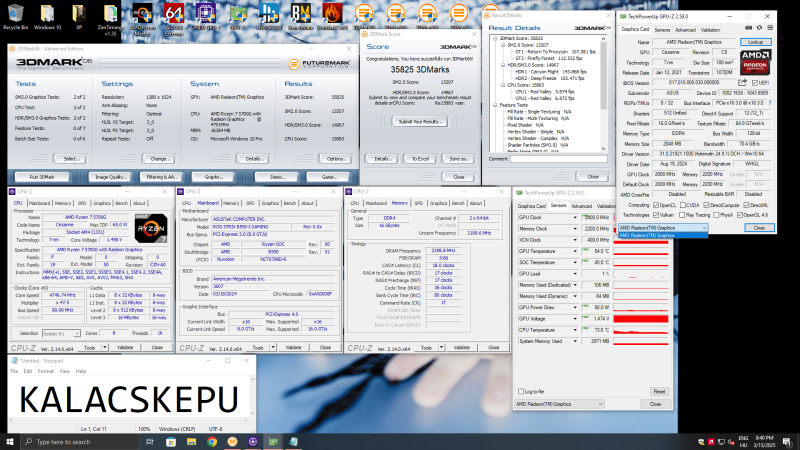Toggle the CUDA checkbox

pos(683,205)
